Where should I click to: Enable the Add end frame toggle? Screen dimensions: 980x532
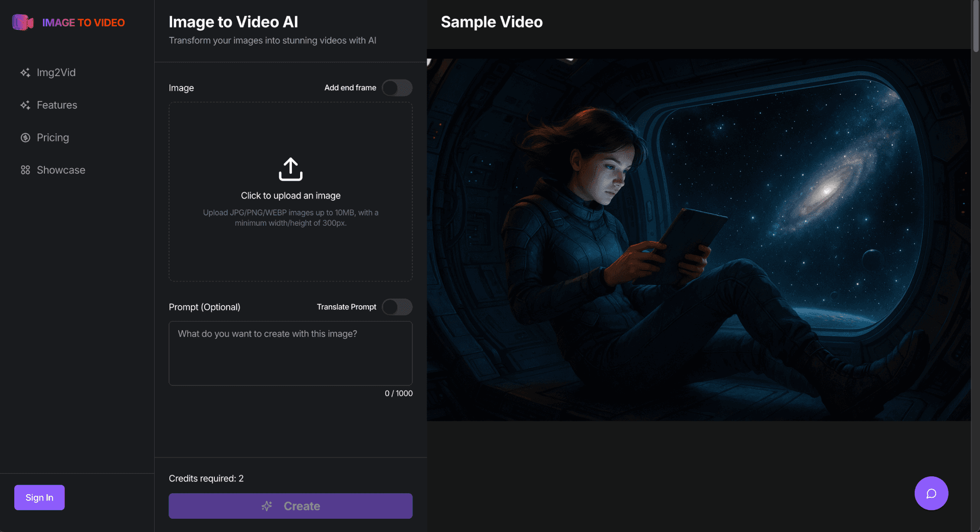[397, 88]
